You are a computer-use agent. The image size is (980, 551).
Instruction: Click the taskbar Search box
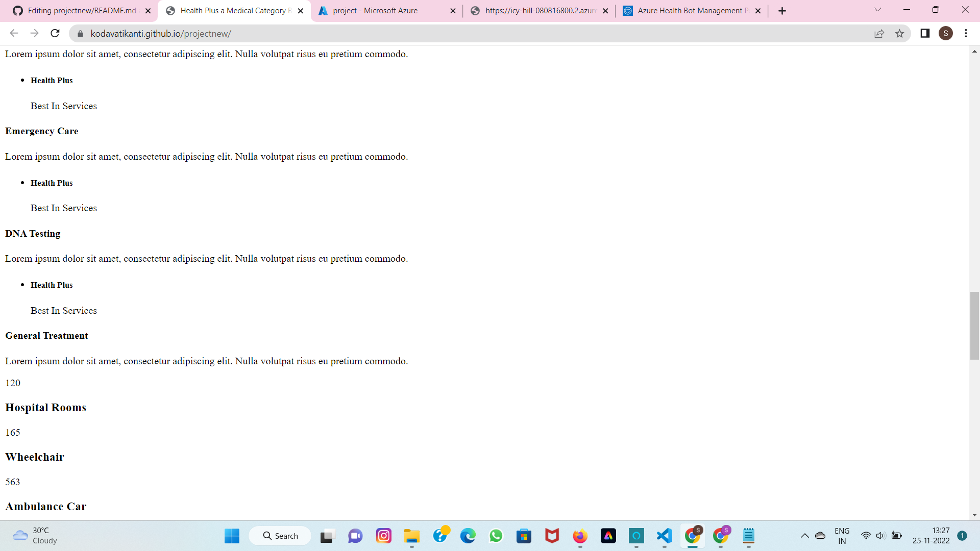[280, 536]
